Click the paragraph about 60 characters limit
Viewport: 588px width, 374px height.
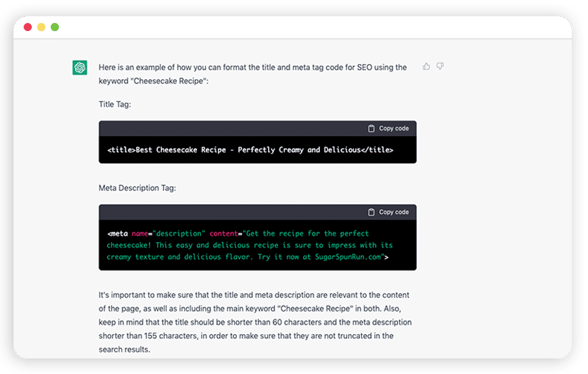point(255,323)
